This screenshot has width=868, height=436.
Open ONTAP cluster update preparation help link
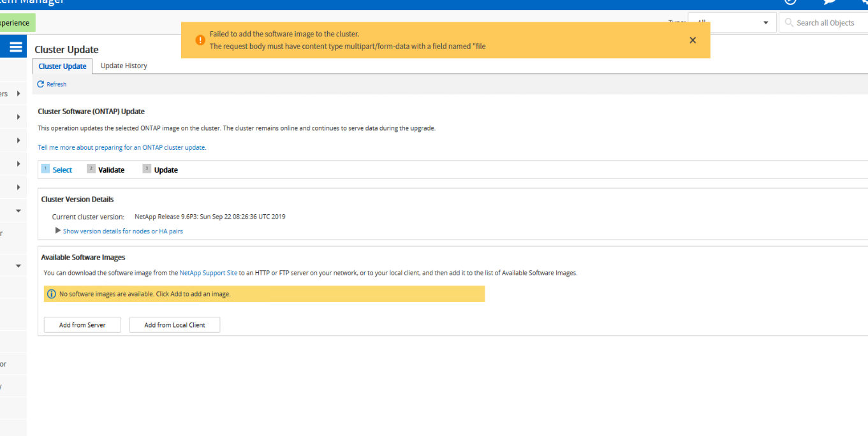pos(122,147)
